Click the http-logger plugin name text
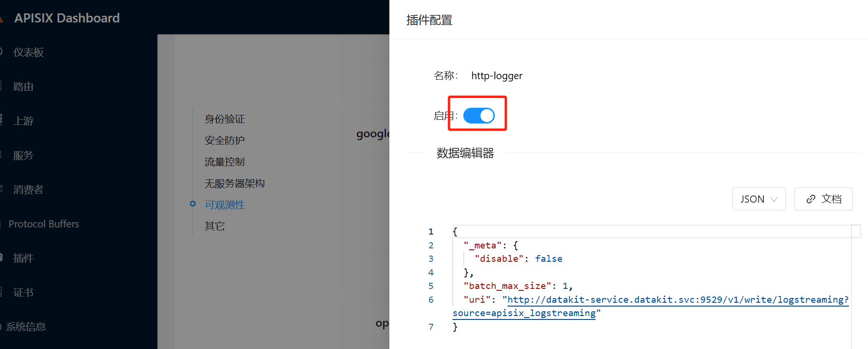The image size is (868, 349). tap(497, 76)
